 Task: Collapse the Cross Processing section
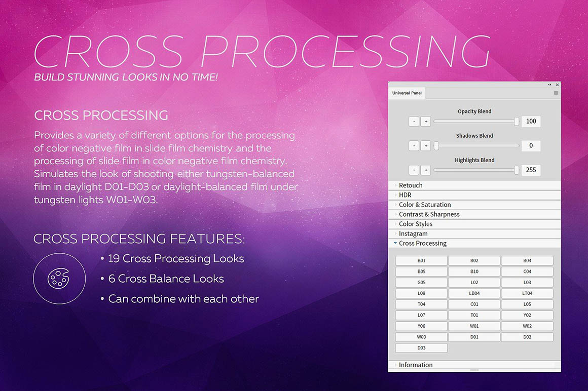422,243
